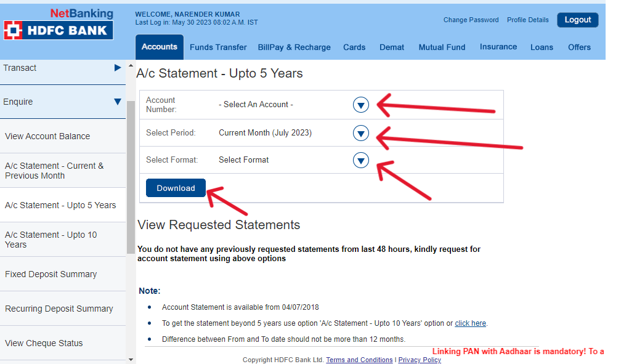The height and width of the screenshot is (364, 629).
Task: View the Offers tab
Action: [x=579, y=47]
